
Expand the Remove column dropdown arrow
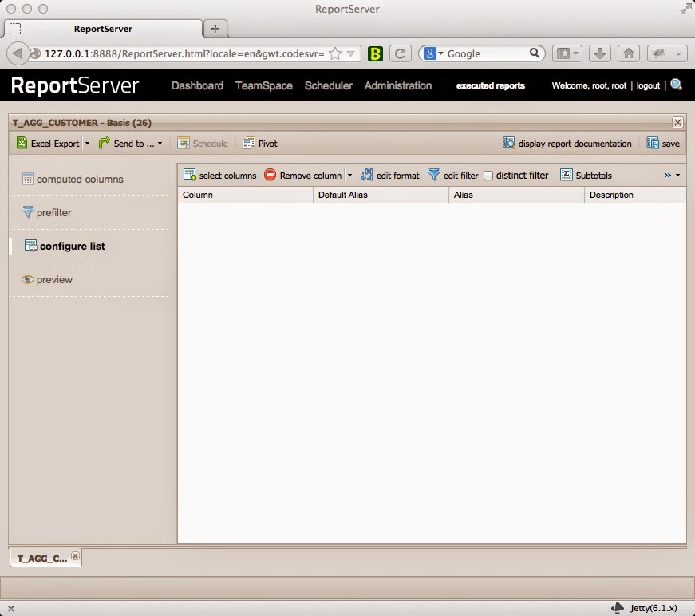[x=349, y=175]
